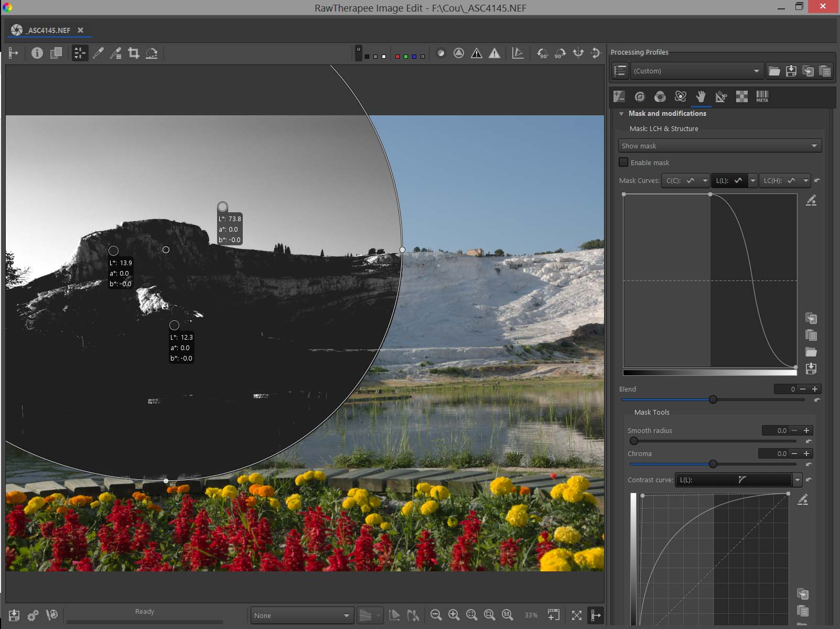Open the Metadata tab icon
The image size is (840, 629).
[762, 96]
